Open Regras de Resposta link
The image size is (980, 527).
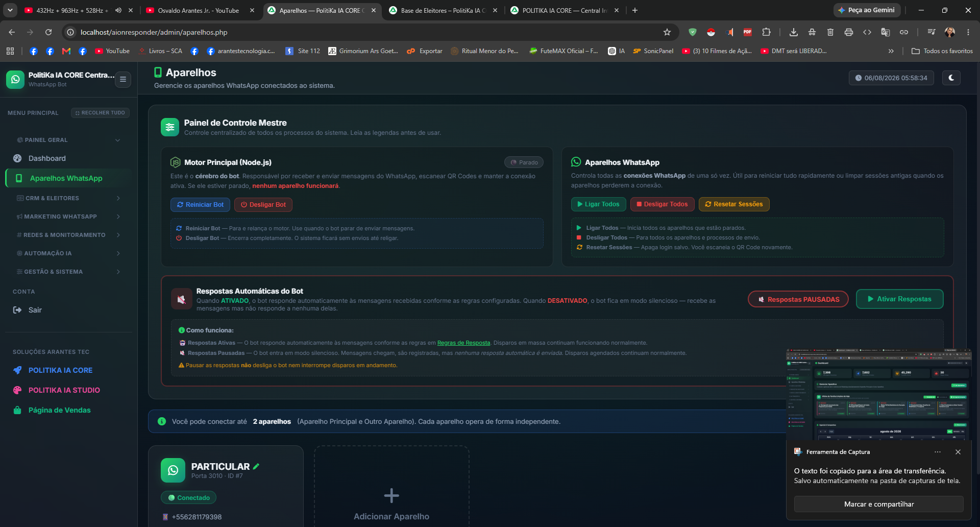point(463,343)
